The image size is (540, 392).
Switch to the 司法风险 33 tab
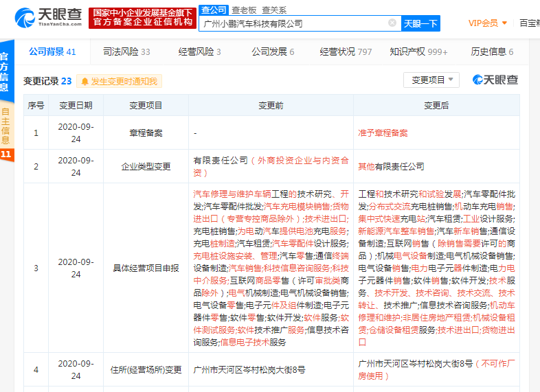[126, 51]
